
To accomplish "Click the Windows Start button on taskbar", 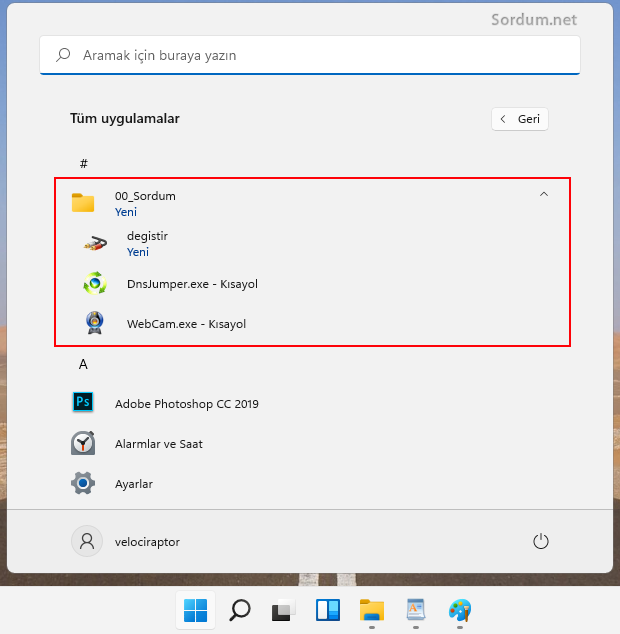I will click(195, 610).
